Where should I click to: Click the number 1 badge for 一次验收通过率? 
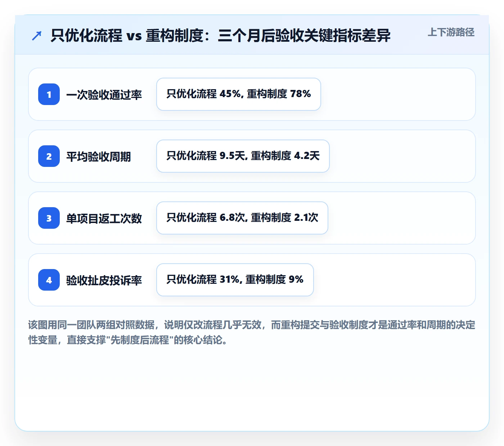[x=49, y=94]
